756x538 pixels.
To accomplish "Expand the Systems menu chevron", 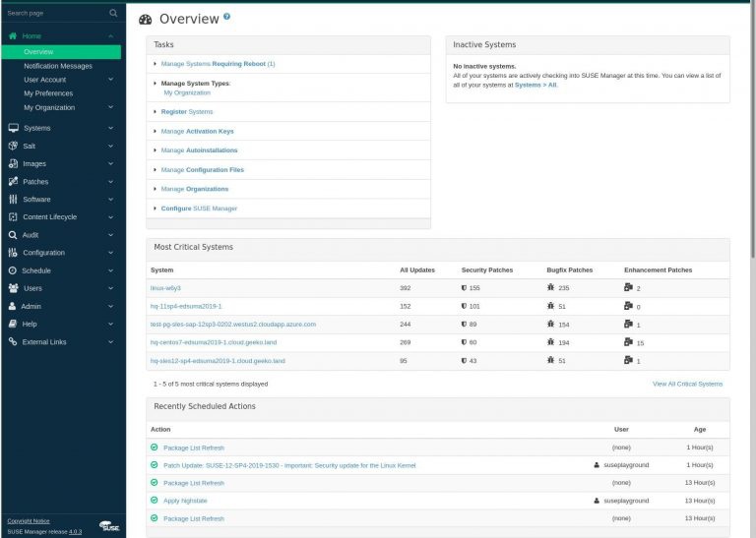I will click(x=111, y=128).
